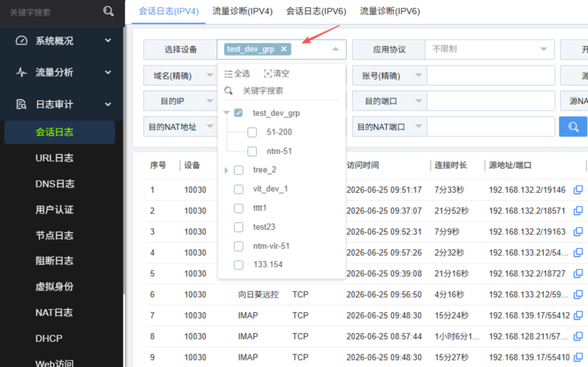
Task: Click the 流量分析 pulse icon
Action: point(21,72)
